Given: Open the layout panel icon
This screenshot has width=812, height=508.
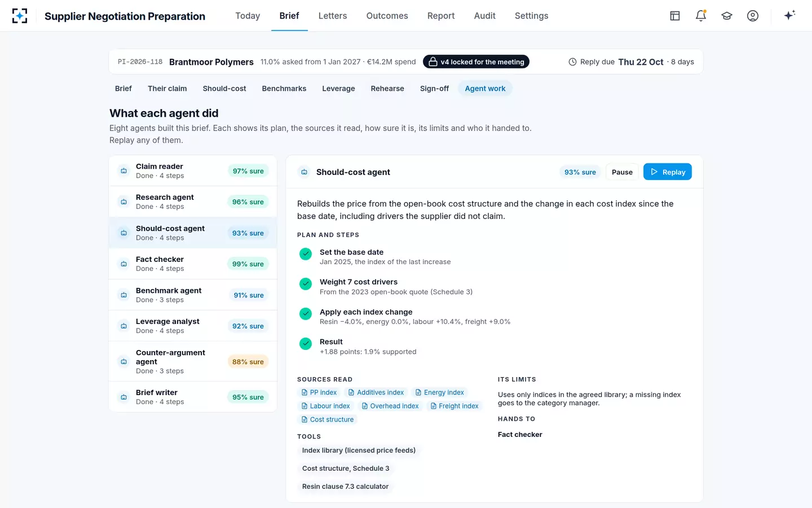Looking at the screenshot, I should coord(675,16).
